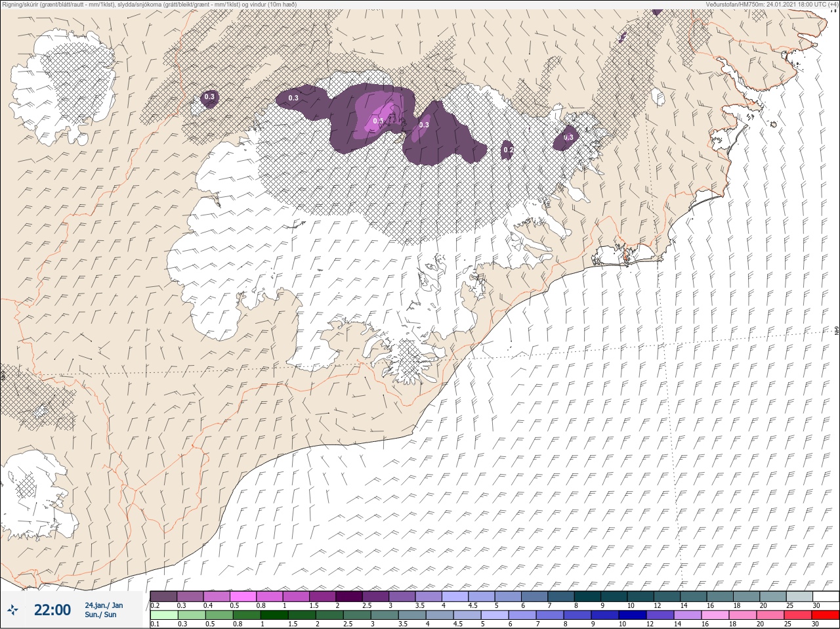Click the Sun./Sun weekday label
This screenshot has width=840, height=629.
(x=100, y=615)
